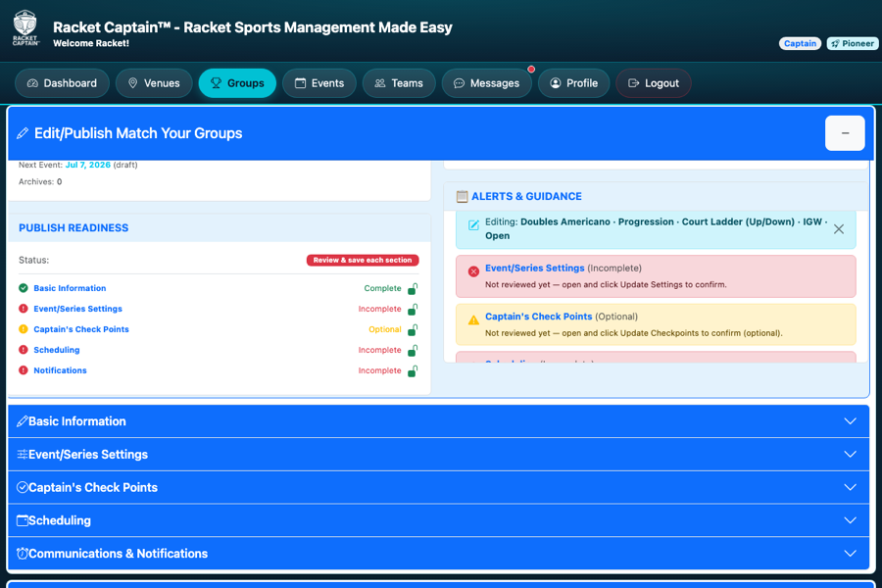
Task: Expand Communications & Notifications section
Action: tap(439, 553)
